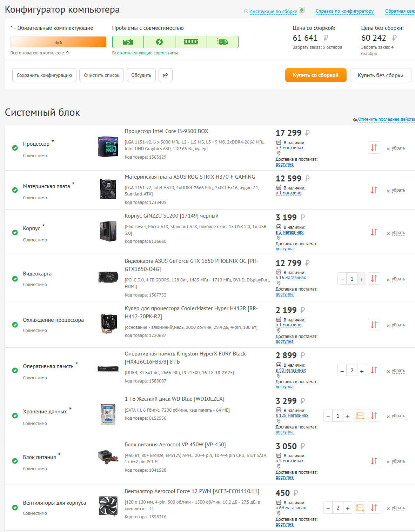Open postamat 'доступна' link for Корпус
Image resolution: width=415 pixels, height=532 pixels.
285,249
